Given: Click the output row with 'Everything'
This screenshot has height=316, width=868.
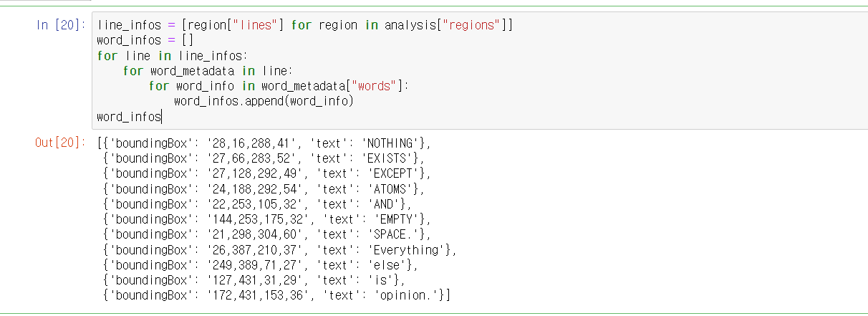Looking at the screenshot, I should [x=279, y=250].
